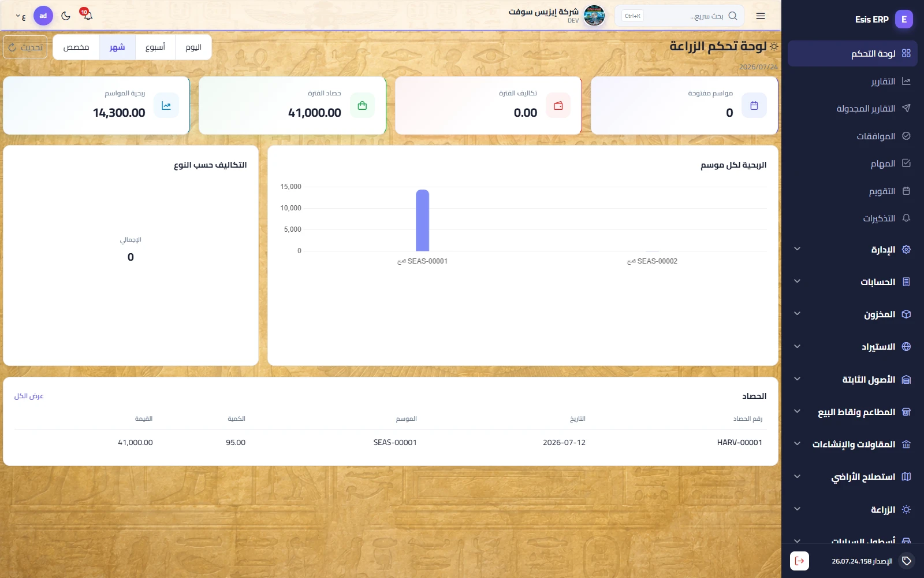Image resolution: width=924 pixels, height=578 pixels.
Task: Expand the الحسابات section chevron
Action: [797, 281]
